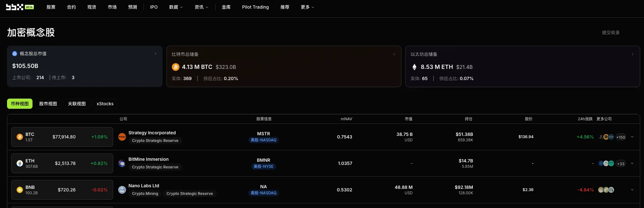This screenshot has height=208, width=644.
Task: Click the blue 概念股总市值 icon
Action: coord(15,54)
